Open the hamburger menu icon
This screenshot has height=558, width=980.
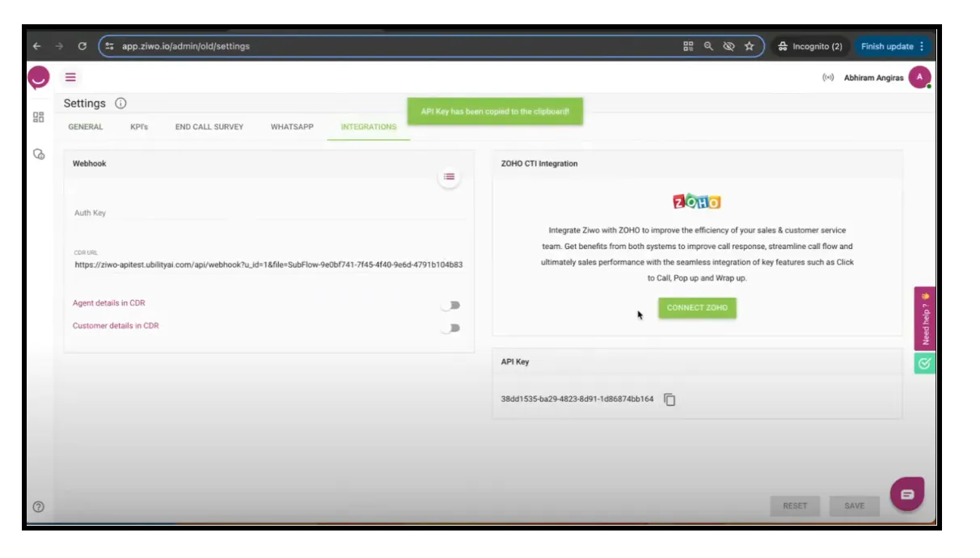70,77
